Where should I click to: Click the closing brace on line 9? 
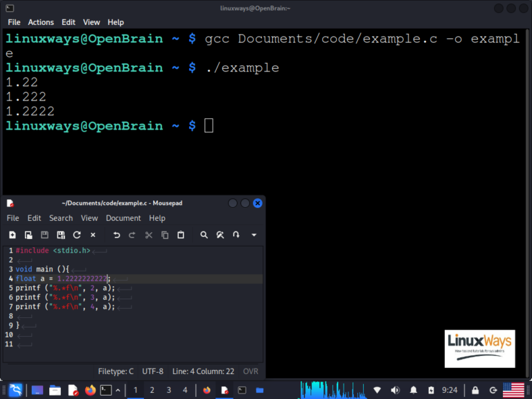pyautogui.click(x=17, y=326)
